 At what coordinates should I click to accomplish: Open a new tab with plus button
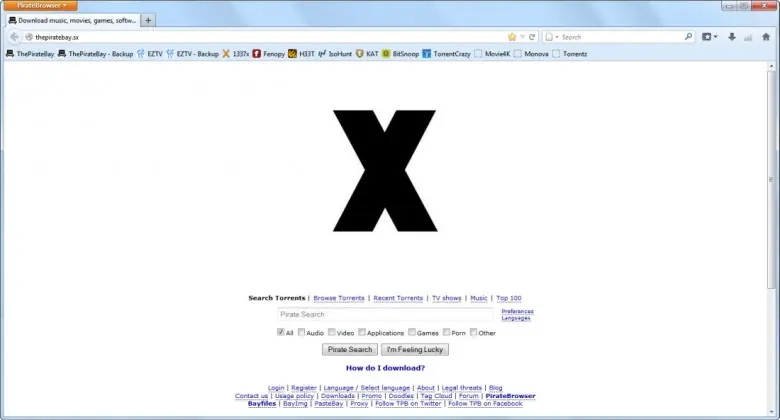coord(148,20)
